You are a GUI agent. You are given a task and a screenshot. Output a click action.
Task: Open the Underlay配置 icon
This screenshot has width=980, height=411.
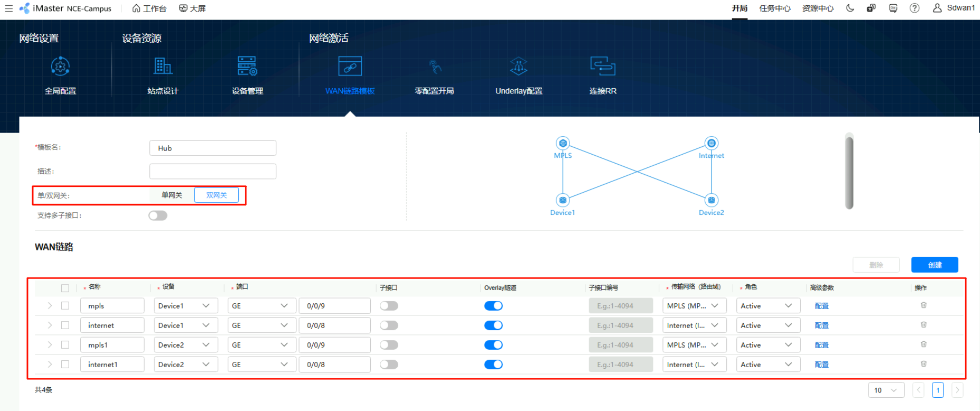518,67
